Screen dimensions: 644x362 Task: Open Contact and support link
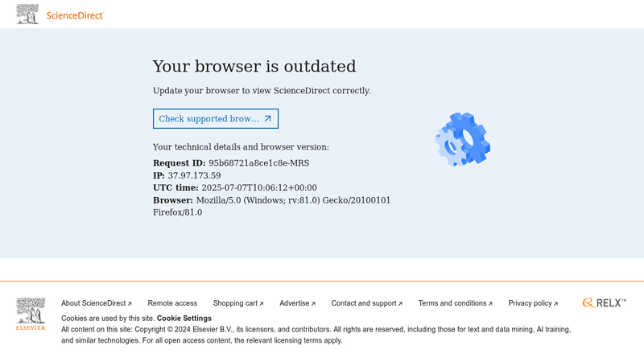[x=367, y=303]
